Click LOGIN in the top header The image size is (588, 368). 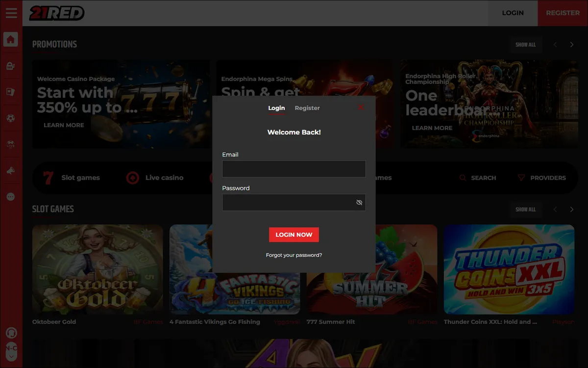click(513, 13)
